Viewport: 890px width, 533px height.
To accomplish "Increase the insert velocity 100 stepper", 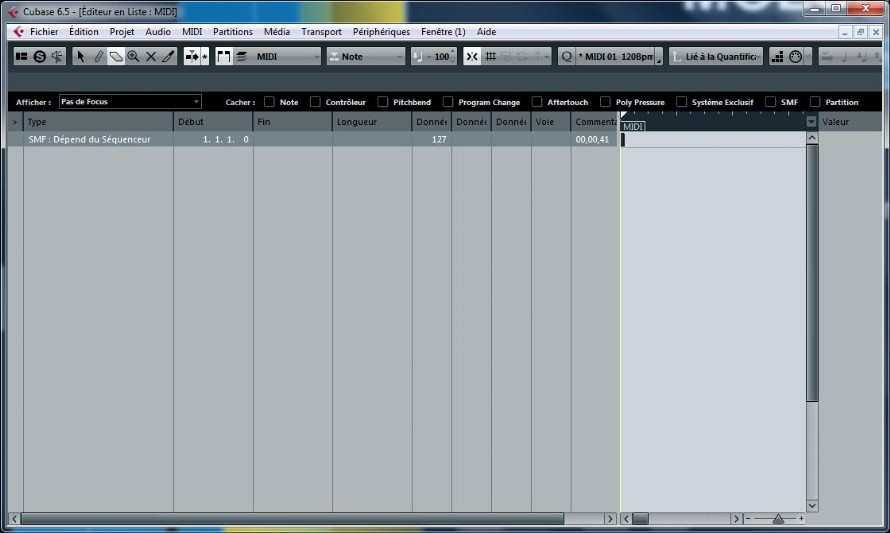I will 453,53.
